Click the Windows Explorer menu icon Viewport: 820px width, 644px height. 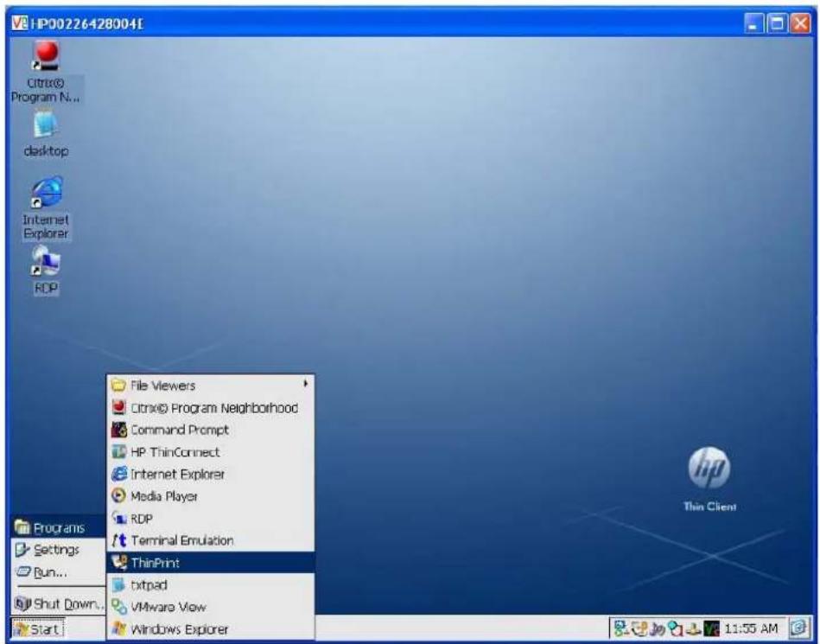(119, 628)
